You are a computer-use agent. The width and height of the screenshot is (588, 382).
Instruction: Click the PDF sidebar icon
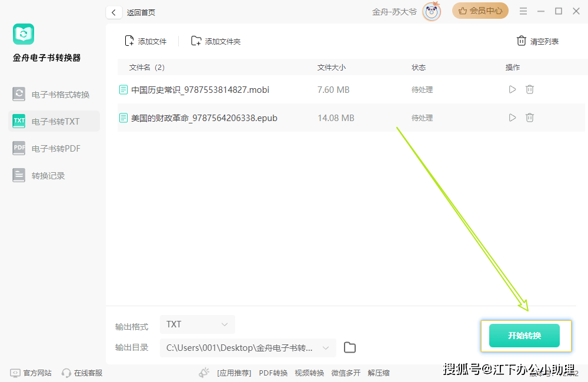(x=19, y=148)
